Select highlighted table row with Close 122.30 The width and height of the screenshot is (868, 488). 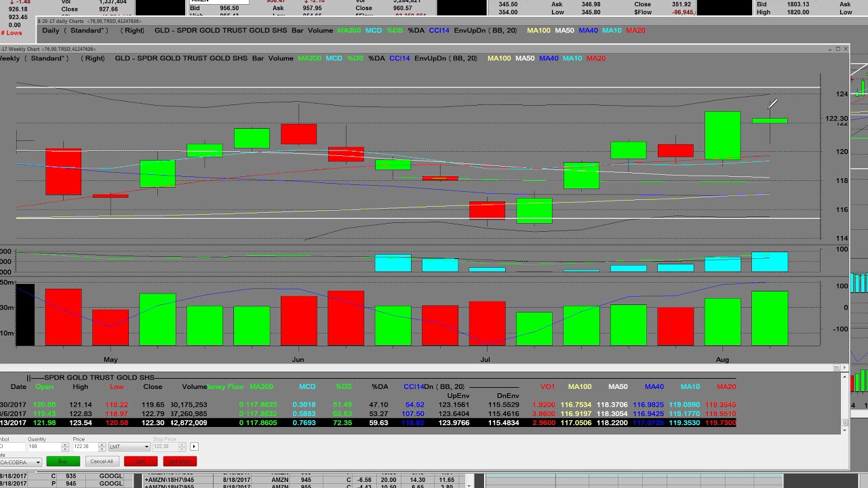point(368,423)
